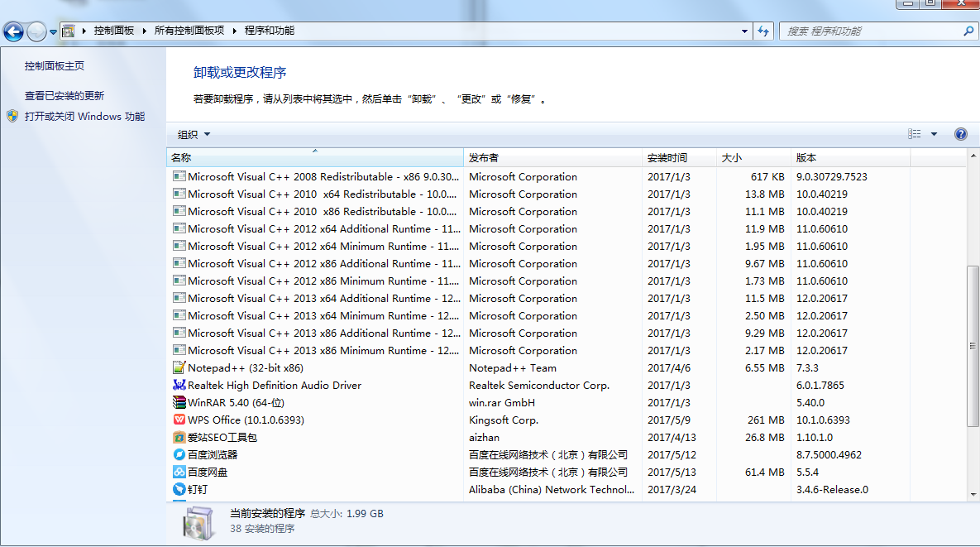Open Help with the question mark icon
Viewport: 980px width, 547px height.
[961, 134]
